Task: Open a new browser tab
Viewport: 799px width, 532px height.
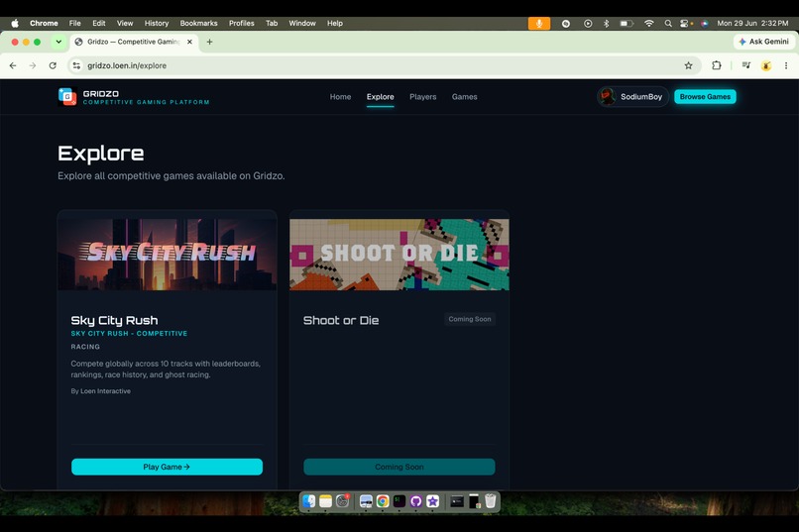Action: point(209,42)
